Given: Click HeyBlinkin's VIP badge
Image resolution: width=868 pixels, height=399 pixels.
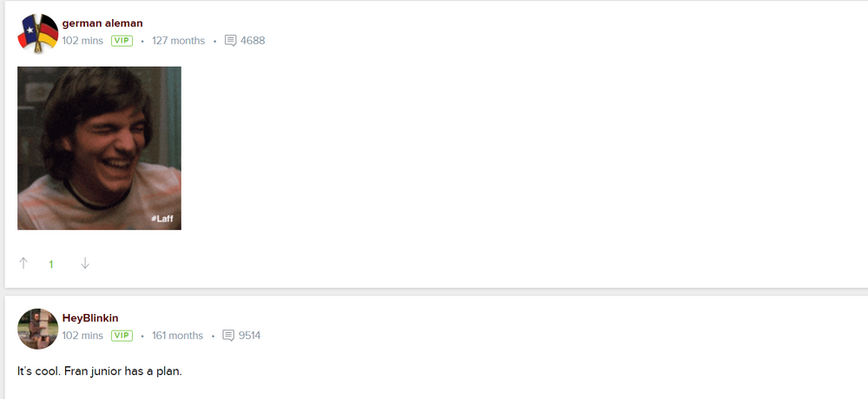Looking at the screenshot, I should pyautogui.click(x=122, y=336).
